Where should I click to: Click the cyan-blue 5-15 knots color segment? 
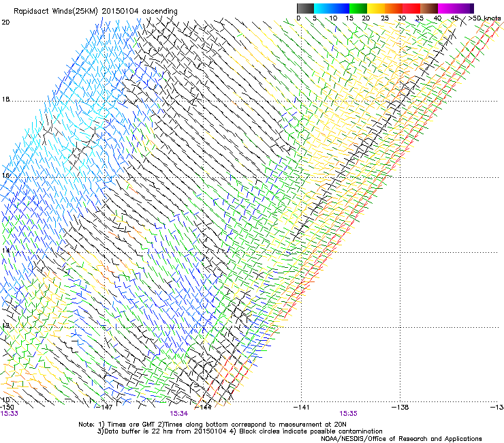tap(332, 8)
